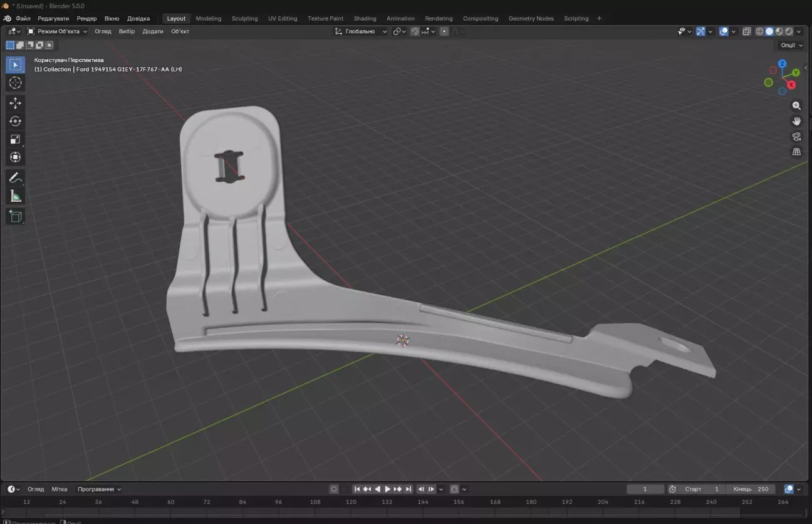
Task: Open the Рендер menu
Action: tap(86, 18)
